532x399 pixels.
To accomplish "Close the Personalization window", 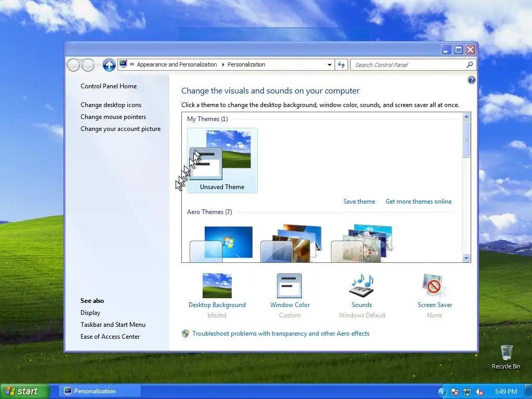I will click(x=470, y=50).
